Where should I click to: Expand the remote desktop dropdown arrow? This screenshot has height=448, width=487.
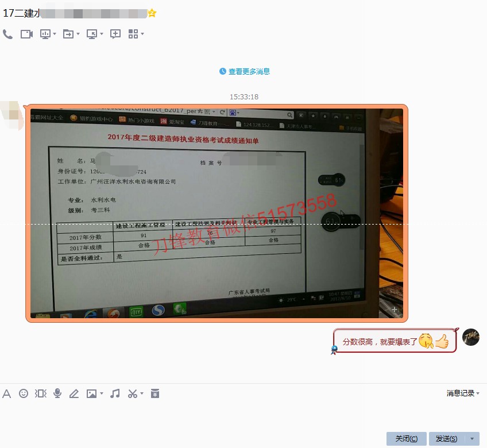click(102, 33)
